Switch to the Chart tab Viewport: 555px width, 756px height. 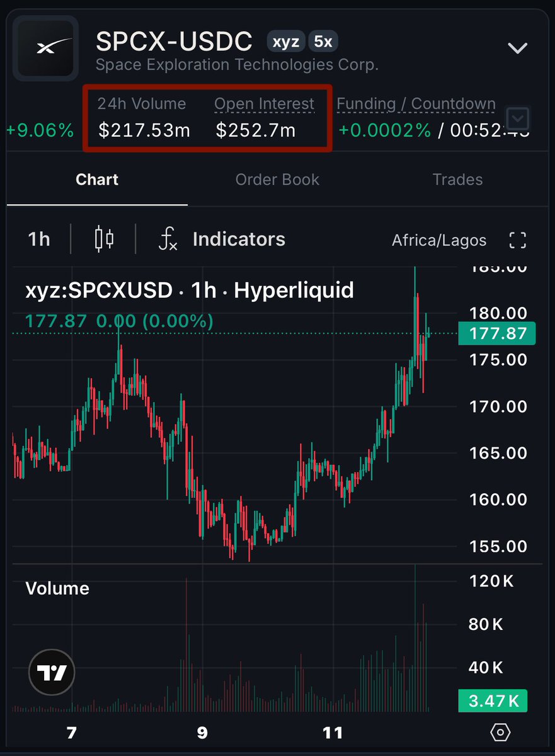(97, 180)
